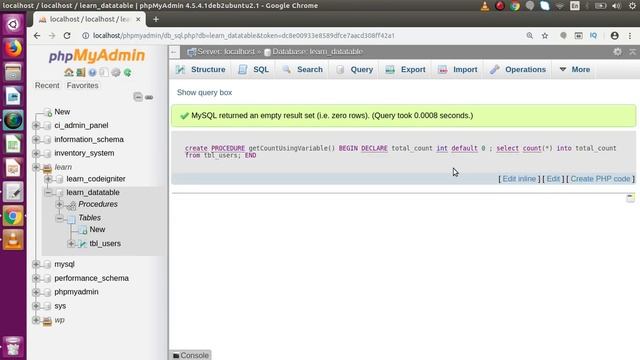Screen dimensions: 640x360
Task: Open the Query tab
Action: coord(354,69)
